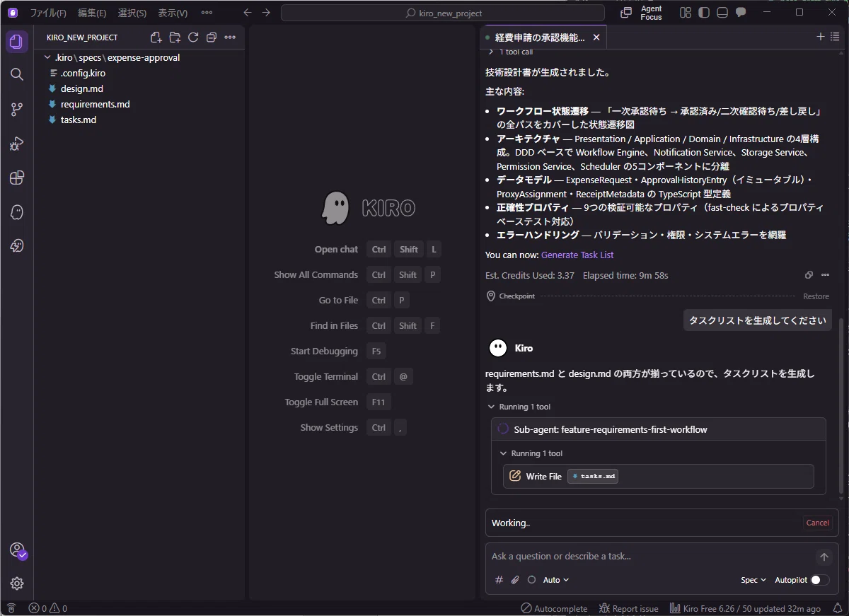849x616 pixels.
Task: Open chat history clock icon
Action: 836,37
